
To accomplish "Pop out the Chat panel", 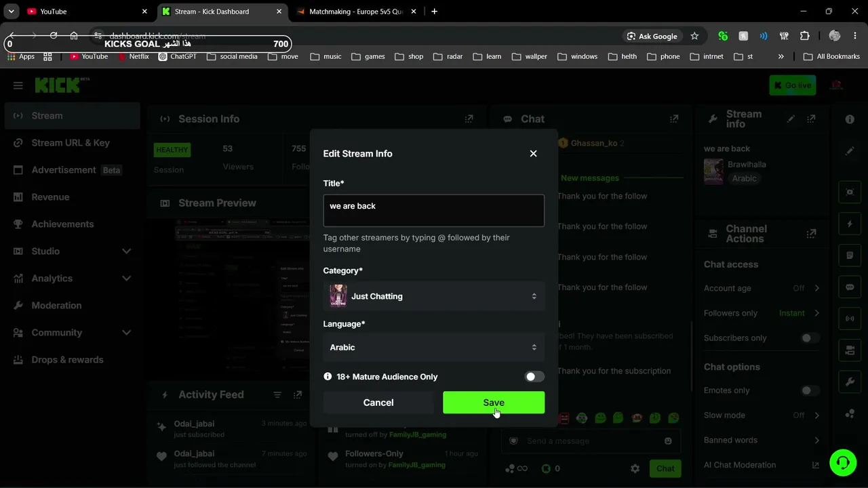I will [x=673, y=119].
